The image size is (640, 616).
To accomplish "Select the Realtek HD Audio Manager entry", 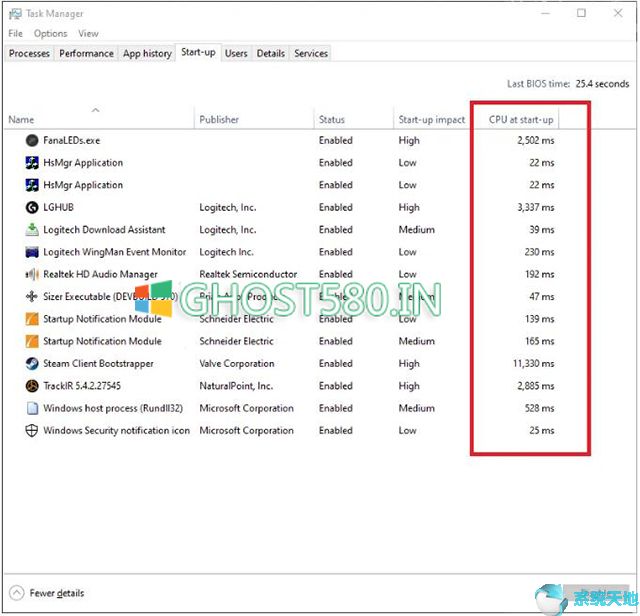I will [x=100, y=274].
